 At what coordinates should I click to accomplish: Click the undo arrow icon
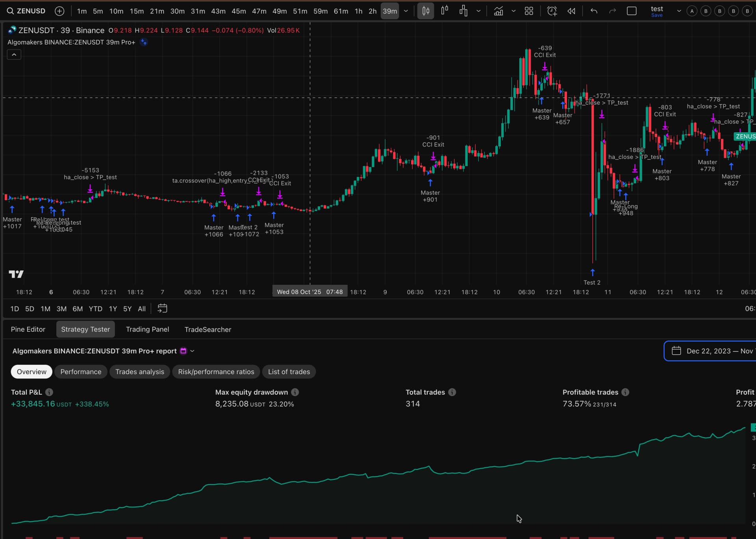pos(593,11)
